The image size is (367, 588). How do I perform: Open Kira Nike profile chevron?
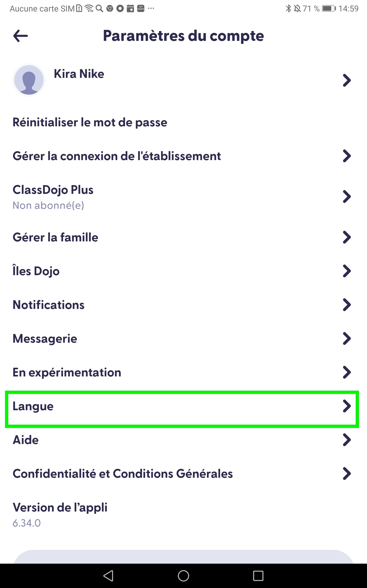[x=347, y=80]
